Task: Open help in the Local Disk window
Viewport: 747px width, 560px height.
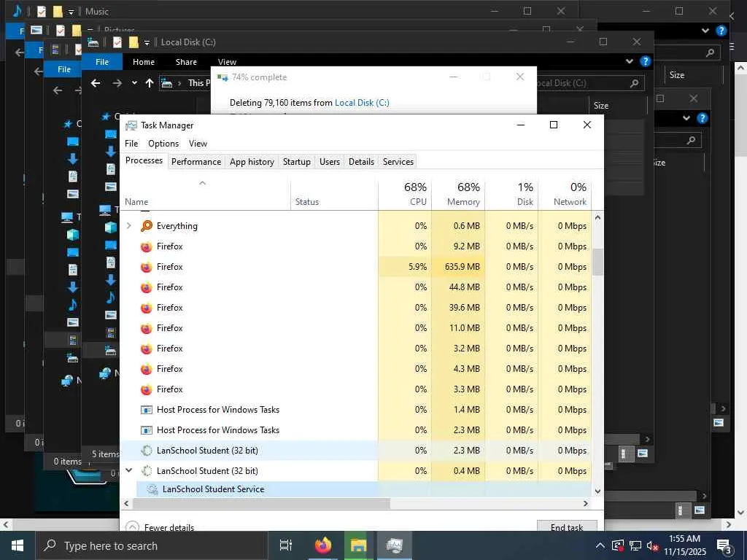Action: [x=645, y=61]
